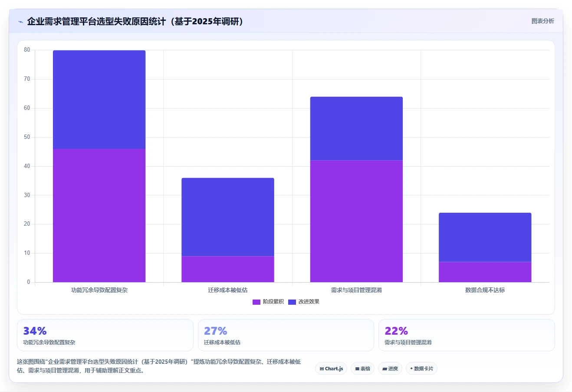Click the purple segment of 迁移成本被低估 bar

(x=228, y=269)
